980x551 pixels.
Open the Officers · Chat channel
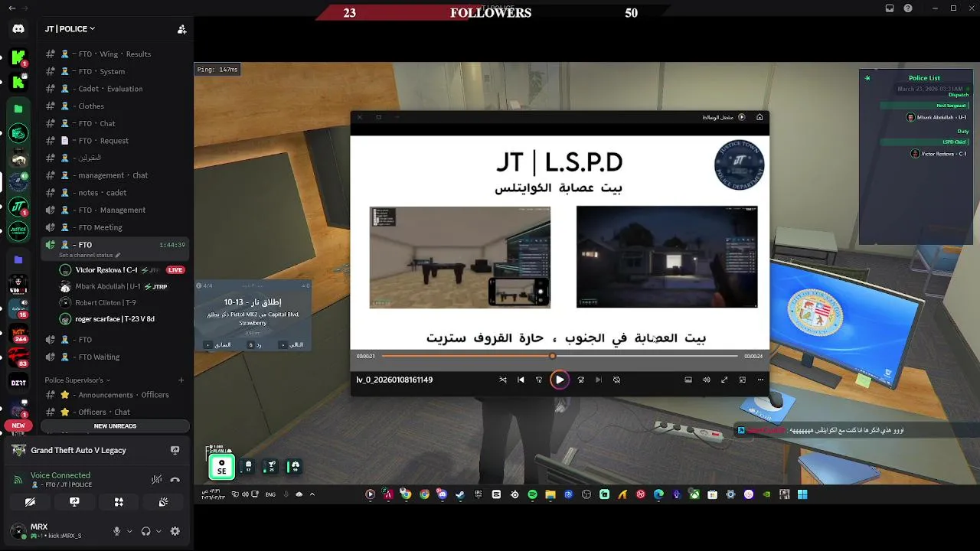click(115, 412)
